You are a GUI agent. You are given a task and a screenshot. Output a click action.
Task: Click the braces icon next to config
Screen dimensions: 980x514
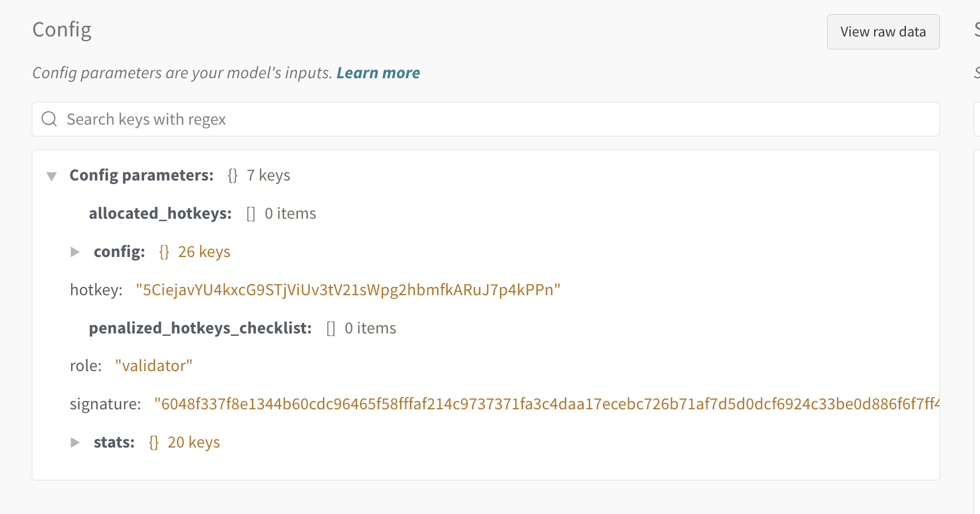pos(164,252)
